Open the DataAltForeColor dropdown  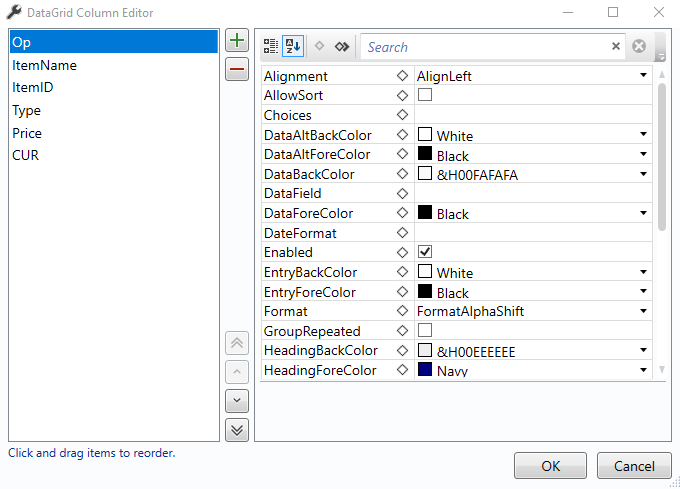click(644, 154)
